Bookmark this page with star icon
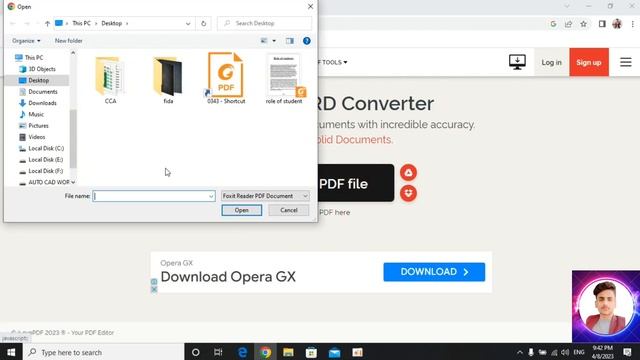The image size is (640, 360). point(583,24)
